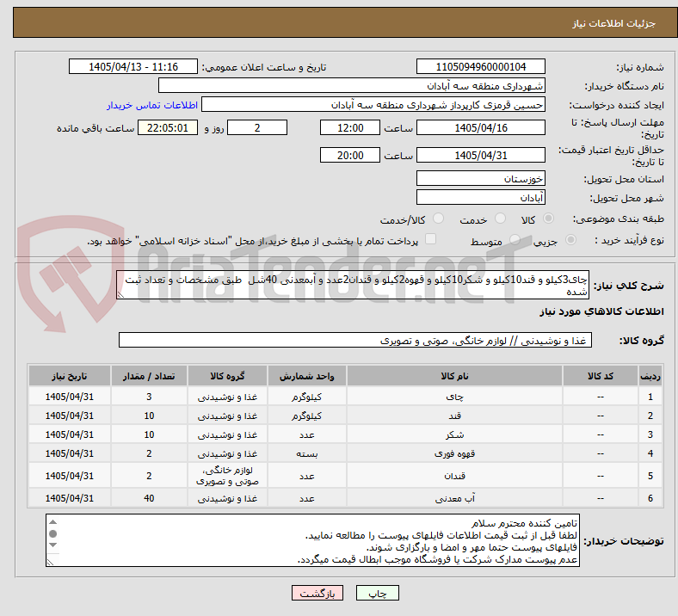This screenshot has width=678, height=616.
Task: Click the response deadline date 1405/04/16
Action: 480,128
